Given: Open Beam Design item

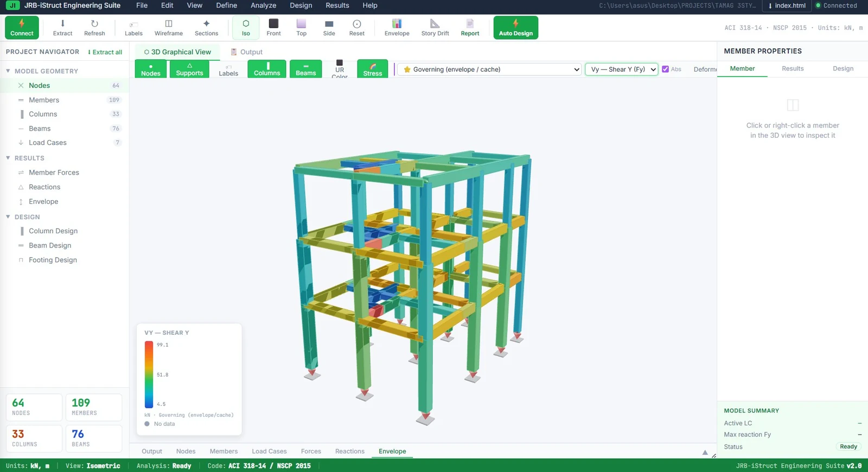Looking at the screenshot, I should (x=65, y=246).
